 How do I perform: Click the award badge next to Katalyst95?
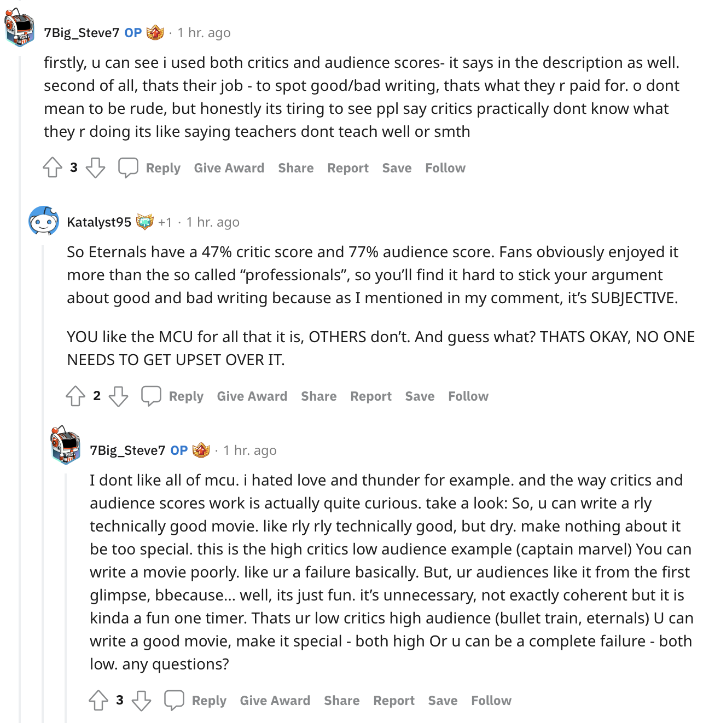coord(145,222)
